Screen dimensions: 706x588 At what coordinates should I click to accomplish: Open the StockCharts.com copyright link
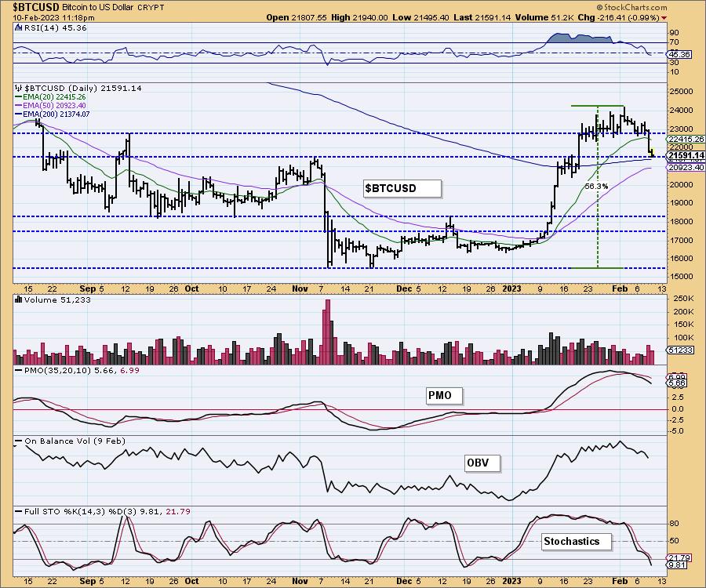coord(631,7)
